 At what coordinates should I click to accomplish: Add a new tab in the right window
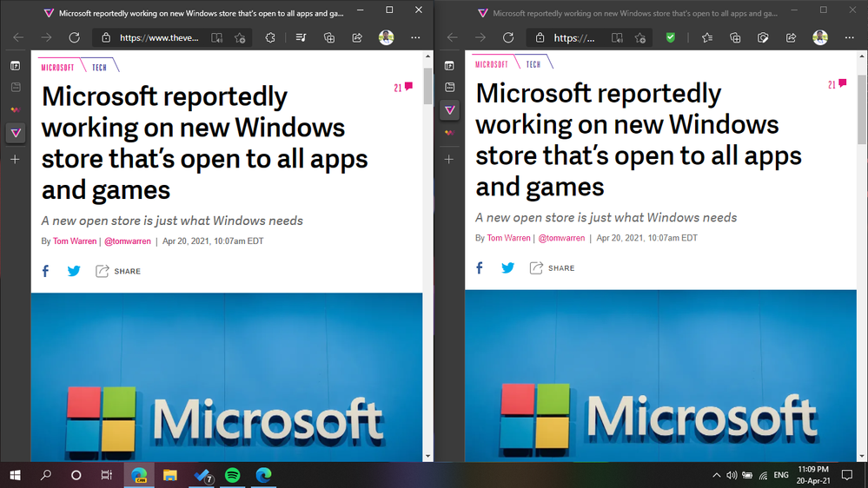(449, 160)
